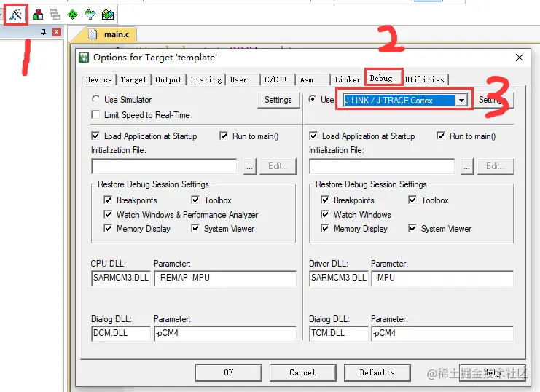Toggle hardware Run to main() checkbox
540x392 pixels.
[x=441, y=136]
